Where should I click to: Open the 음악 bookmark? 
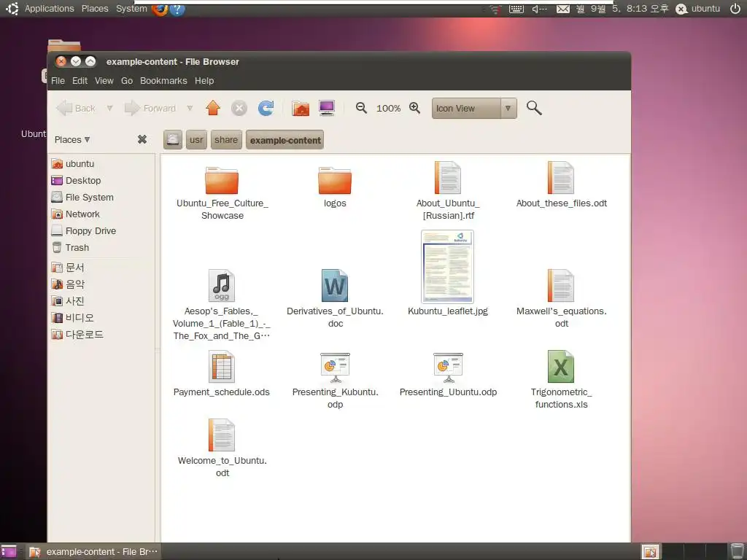pos(102,284)
